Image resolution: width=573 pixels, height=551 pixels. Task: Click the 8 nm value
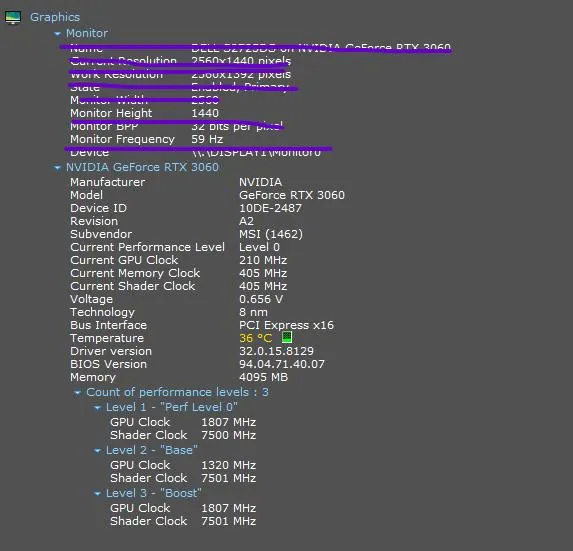pyautogui.click(x=253, y=312)
